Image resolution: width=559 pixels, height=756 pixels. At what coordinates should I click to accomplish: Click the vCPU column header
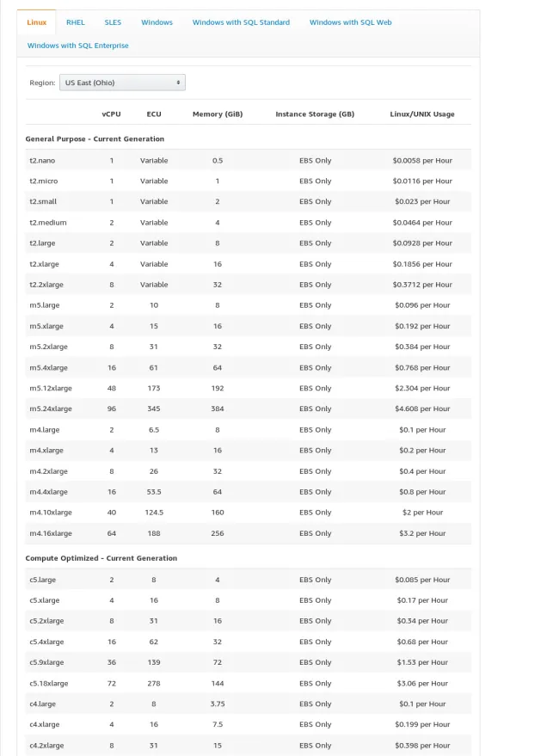tap(111, 114)
